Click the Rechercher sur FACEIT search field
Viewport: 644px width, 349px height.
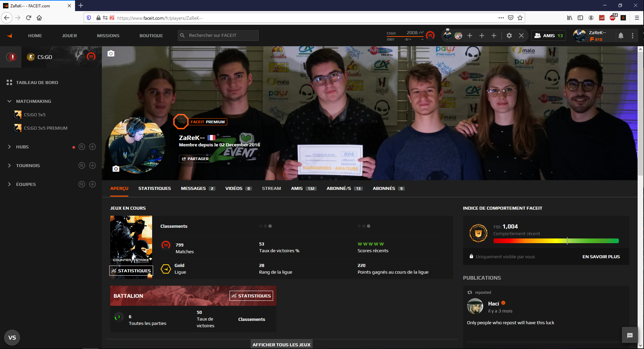pos(218,36)
